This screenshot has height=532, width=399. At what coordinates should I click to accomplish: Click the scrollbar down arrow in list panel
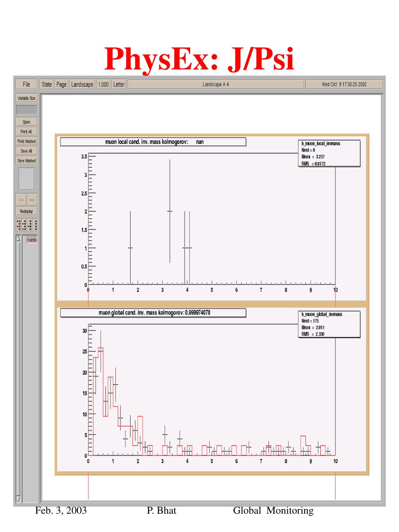(18, 498)
